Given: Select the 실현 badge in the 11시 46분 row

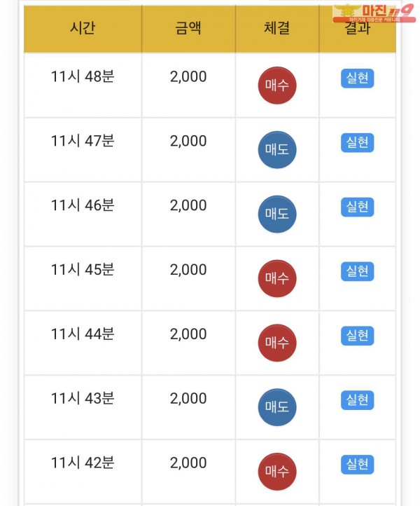Looking at the screenshot, I should tap(358, 207).
